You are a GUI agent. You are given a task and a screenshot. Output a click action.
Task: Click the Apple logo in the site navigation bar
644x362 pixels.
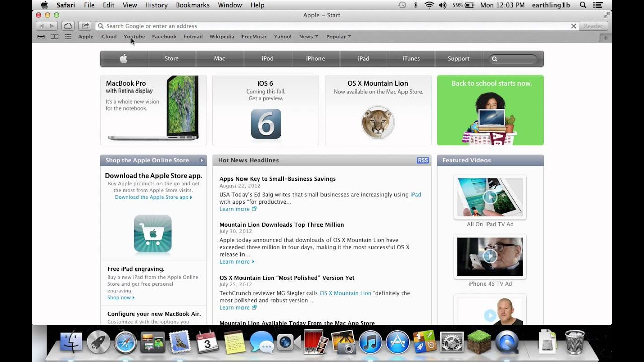click(124, 59)
